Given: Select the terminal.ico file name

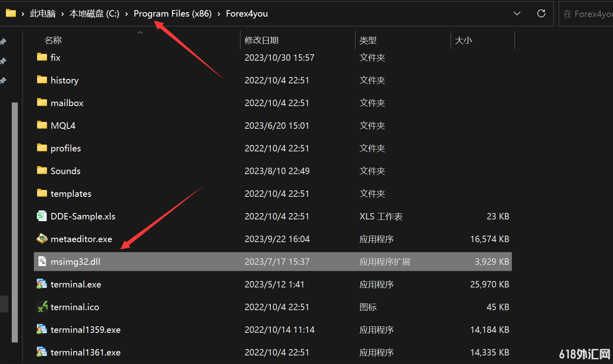Looking at the screenshot, I should coord(75,307).
